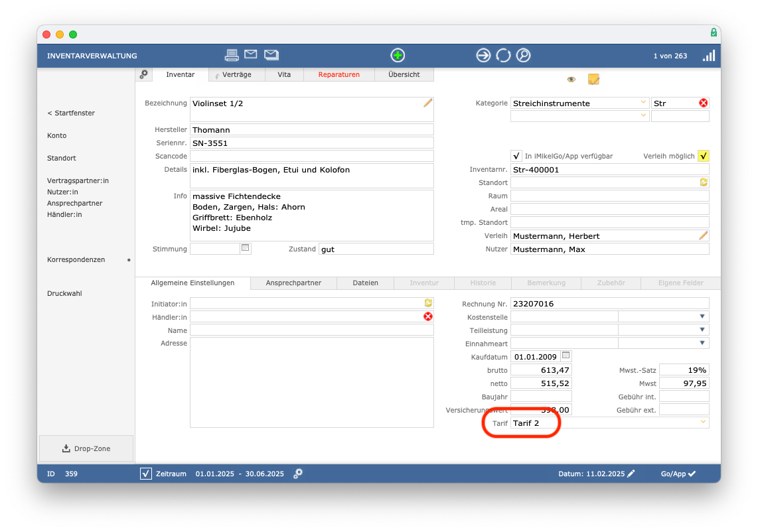Click the Standort refresh icon

(x=704, y=182)
